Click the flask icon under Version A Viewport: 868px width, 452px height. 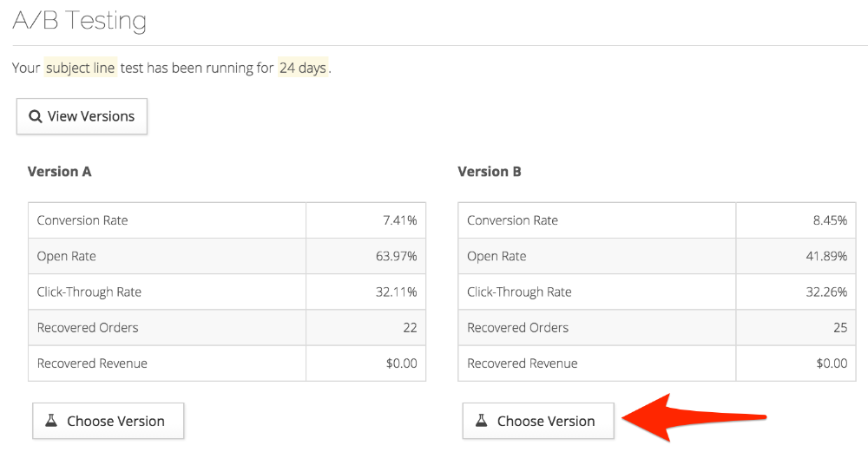(51, 421)
